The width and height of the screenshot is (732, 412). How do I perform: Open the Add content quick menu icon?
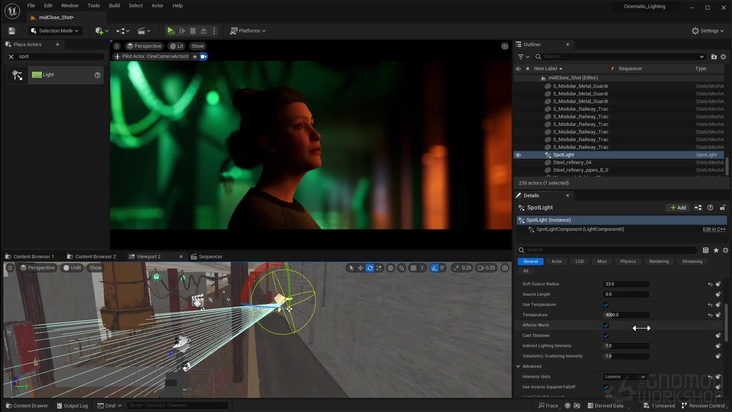101,31
